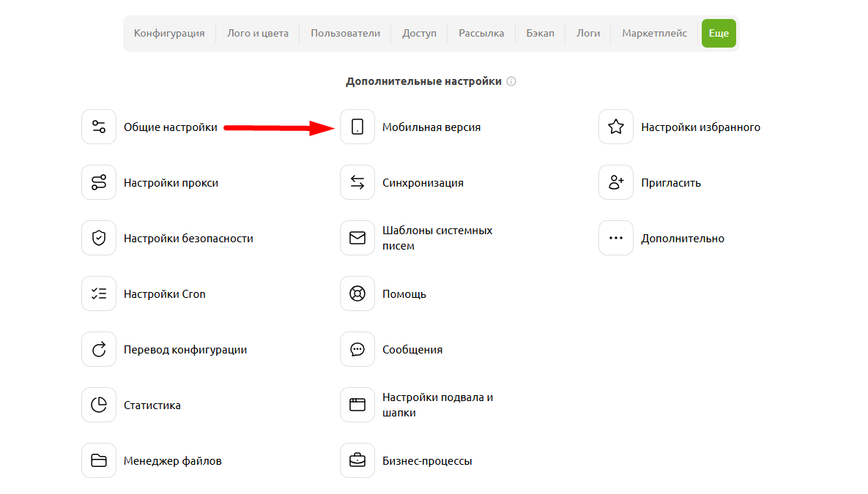Switch to the Конфигурация tab
868x494 pixels.
click(169, 33)
